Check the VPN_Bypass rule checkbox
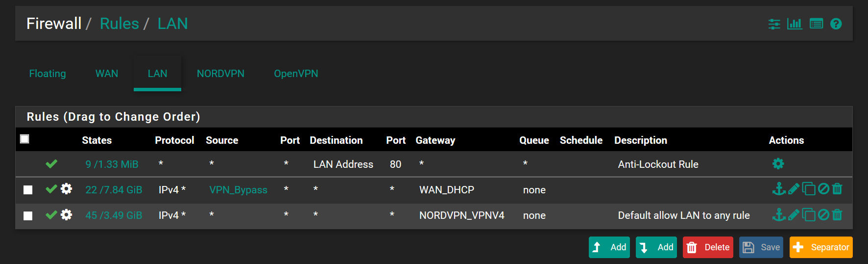 28,190
